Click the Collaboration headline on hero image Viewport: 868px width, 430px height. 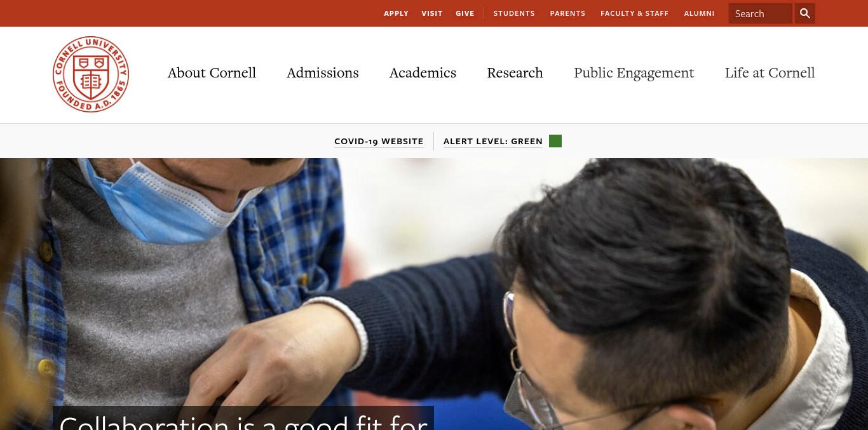(243, 419)
